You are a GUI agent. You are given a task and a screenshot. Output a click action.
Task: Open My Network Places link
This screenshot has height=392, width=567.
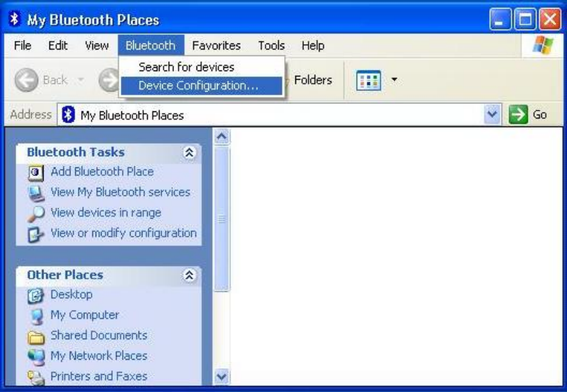click(x=99, y=356)
